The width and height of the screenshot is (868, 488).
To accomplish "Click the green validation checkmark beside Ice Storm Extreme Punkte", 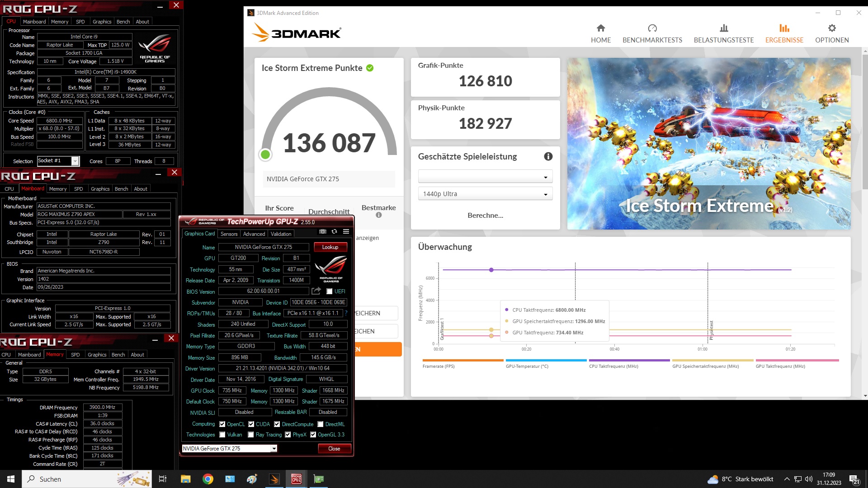I will click(370, 68).
